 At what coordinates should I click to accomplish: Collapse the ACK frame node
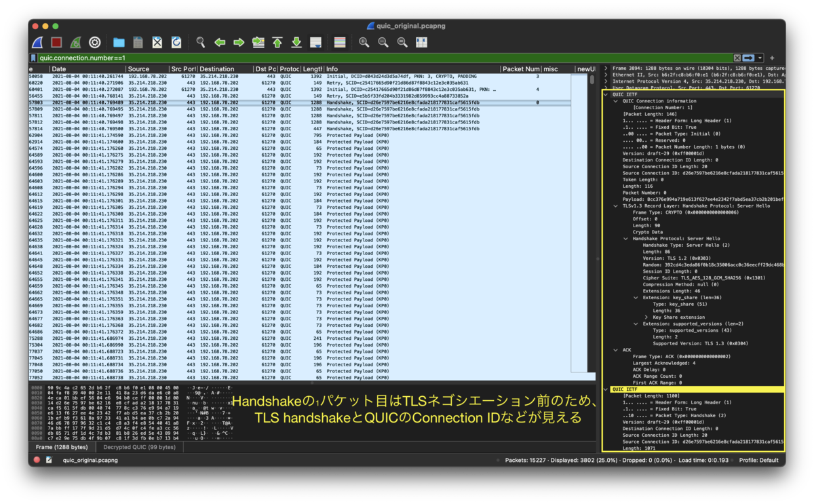pos(616,350)
